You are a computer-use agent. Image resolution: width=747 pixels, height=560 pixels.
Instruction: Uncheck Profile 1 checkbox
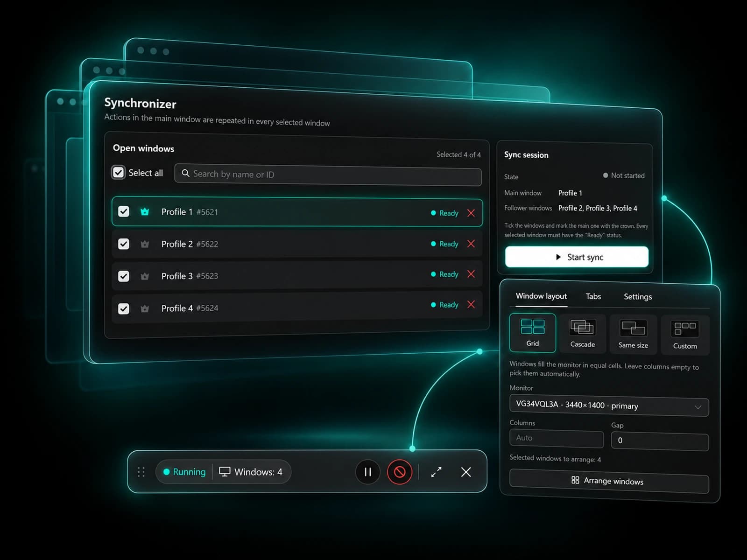point(124,211)
